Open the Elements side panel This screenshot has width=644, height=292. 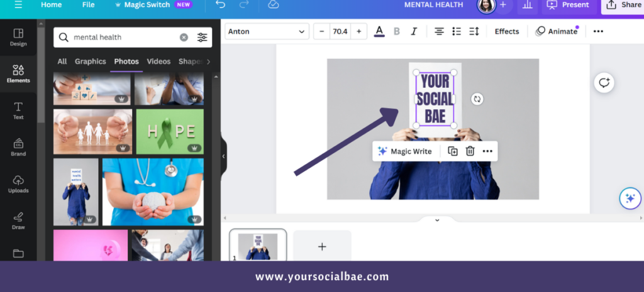coord(18,74)
